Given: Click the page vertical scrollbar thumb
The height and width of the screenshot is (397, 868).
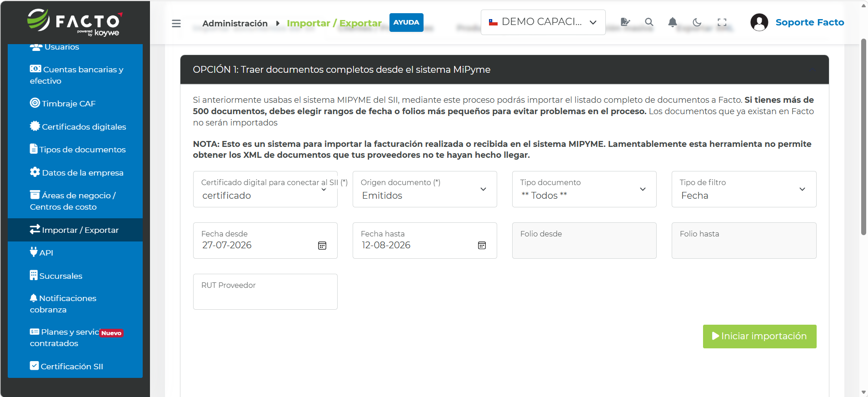Looking at the screenshot, I should click(x=863, y=136).
